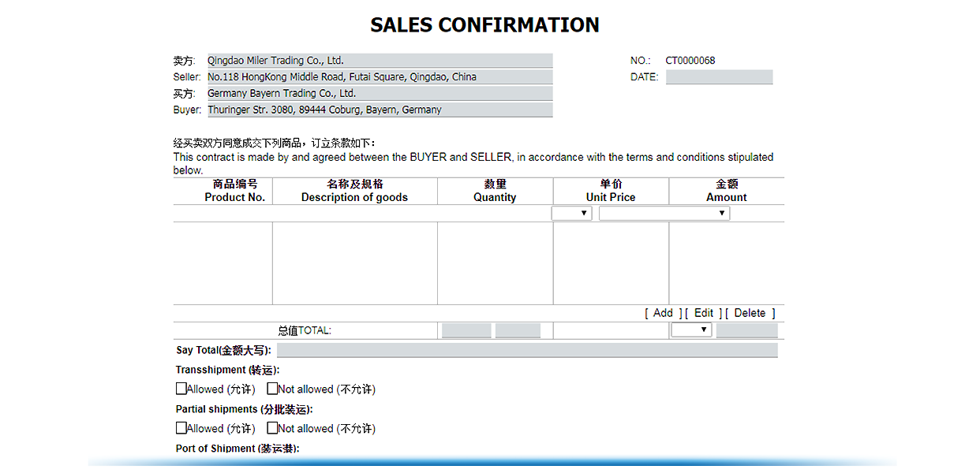Click the seller name field Qingdao Miler Trading
980x473 pixels.
click(379, 61)
